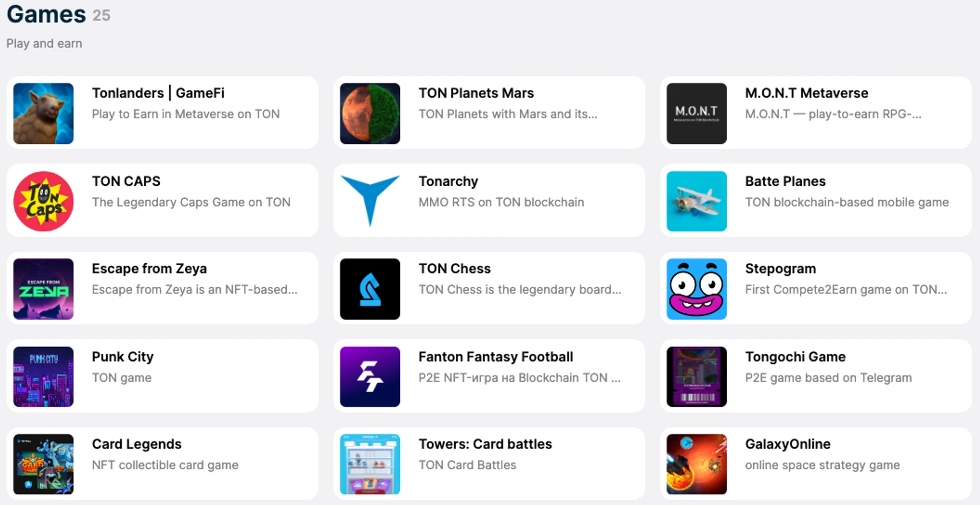This screenshot has width=980, height=505.
Task: Click the Towers: Card battles title
Action: pos(485,444)
